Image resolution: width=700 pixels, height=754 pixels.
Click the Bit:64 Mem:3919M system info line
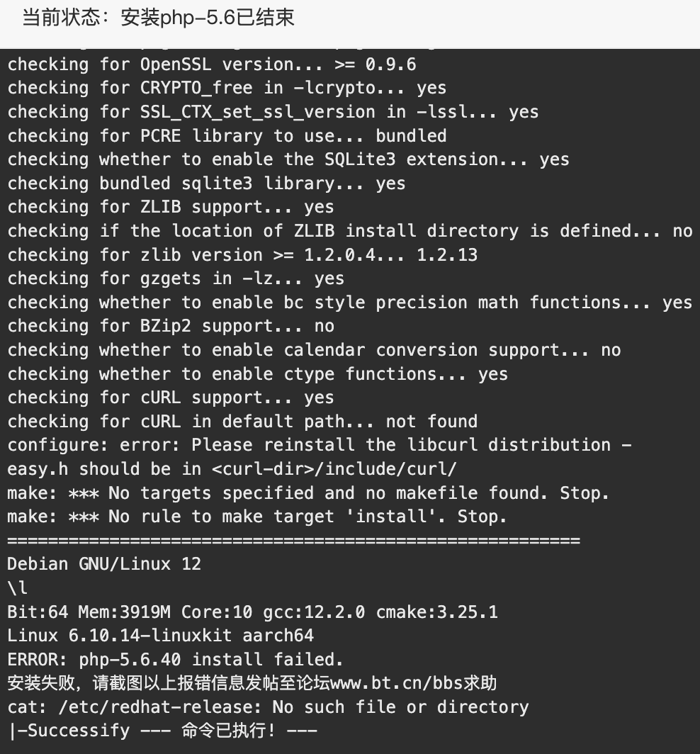[253, 612]
